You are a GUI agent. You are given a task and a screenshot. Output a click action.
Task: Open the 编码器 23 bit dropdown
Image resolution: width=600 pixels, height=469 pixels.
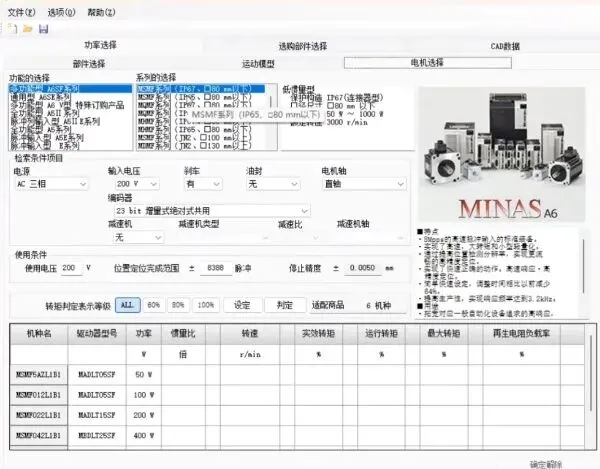(212, 211)
